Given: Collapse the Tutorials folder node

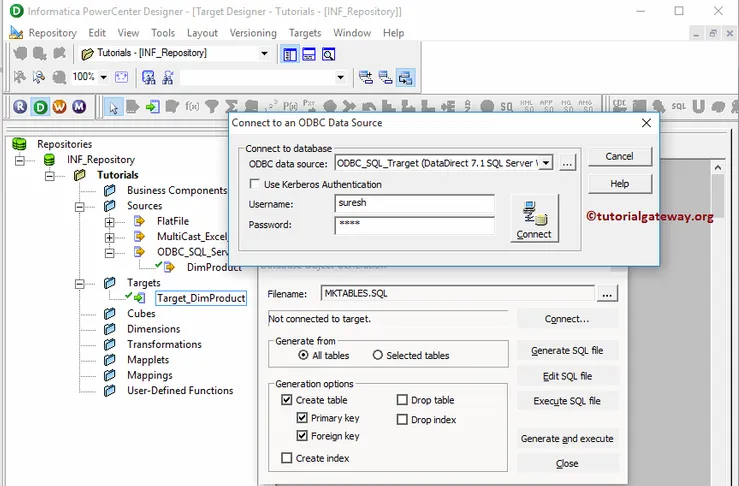Looking at the screenshot, I should point(49,176).
